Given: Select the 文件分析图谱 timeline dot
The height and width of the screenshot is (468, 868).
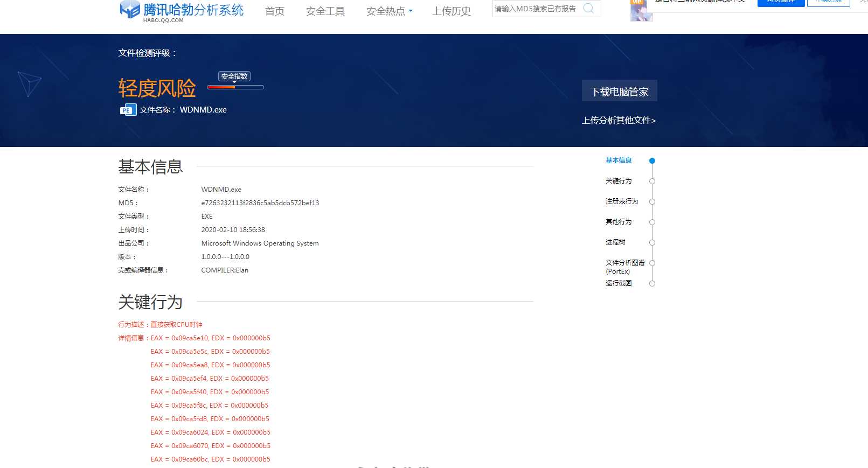Looking at the screenshot, I should [x=652, y=263].
